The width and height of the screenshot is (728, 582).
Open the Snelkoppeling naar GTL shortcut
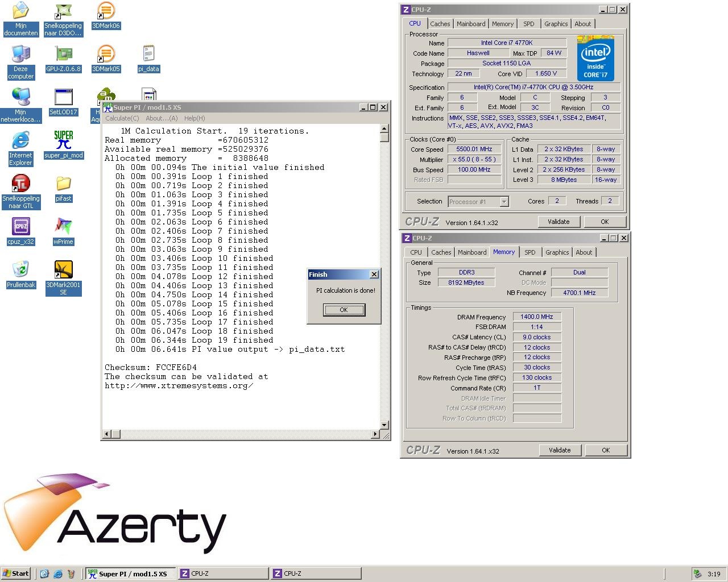[20, 192]
